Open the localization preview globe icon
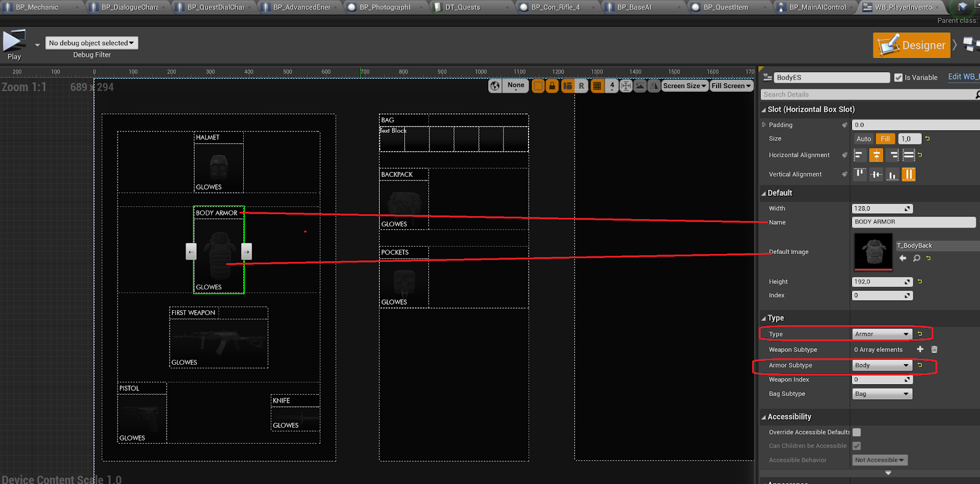 pos(495,86)
